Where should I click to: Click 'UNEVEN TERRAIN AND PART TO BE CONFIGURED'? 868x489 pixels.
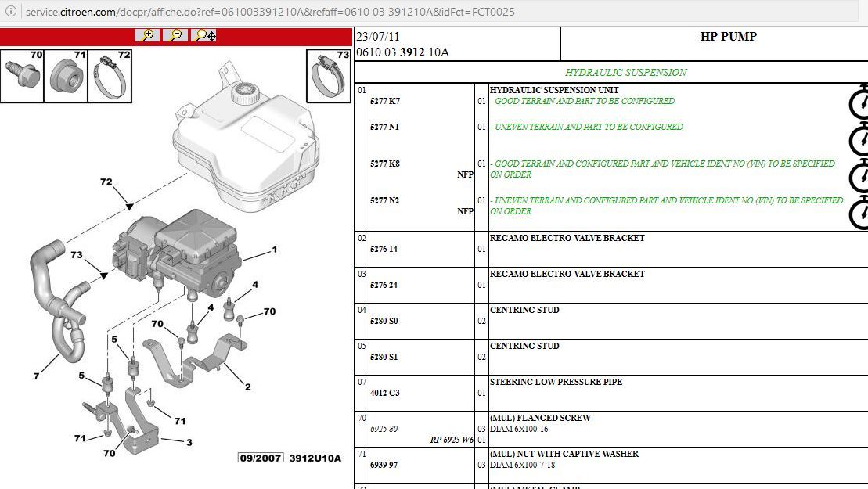pos(589,127)
